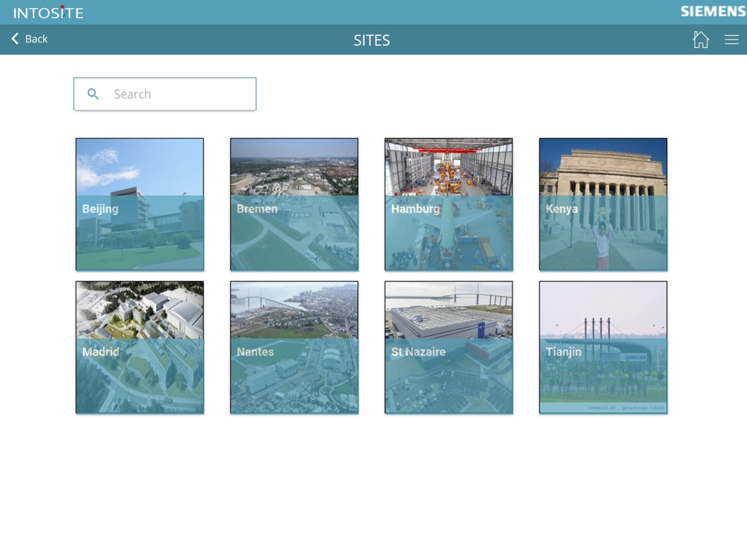The image size is (747, 560).
Task: Click the Siemens logo
Action: tap(713, 11)
